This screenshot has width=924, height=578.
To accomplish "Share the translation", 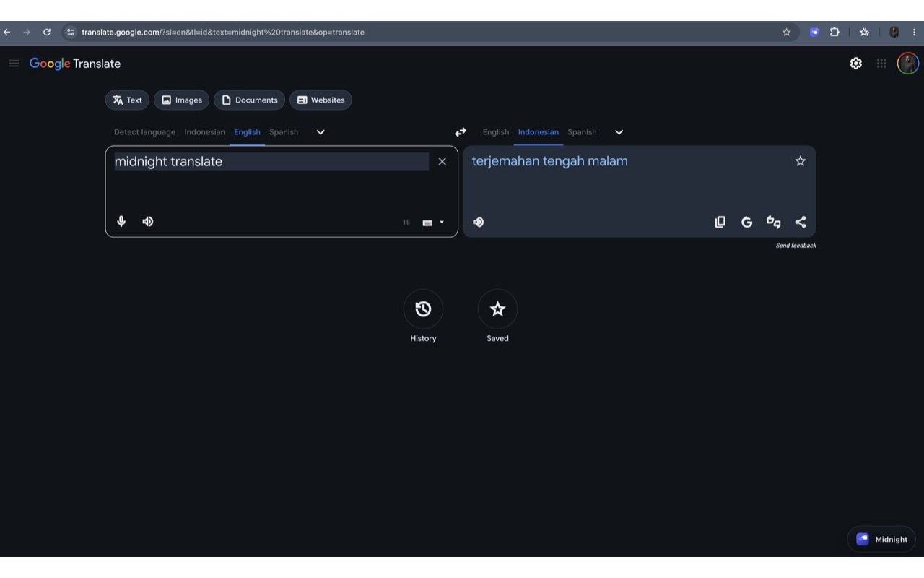I will pos(801,222).
